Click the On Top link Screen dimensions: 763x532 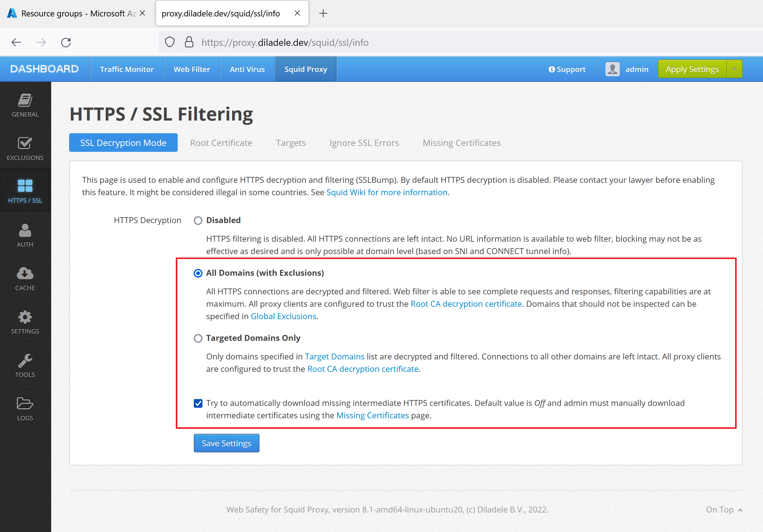724,510
